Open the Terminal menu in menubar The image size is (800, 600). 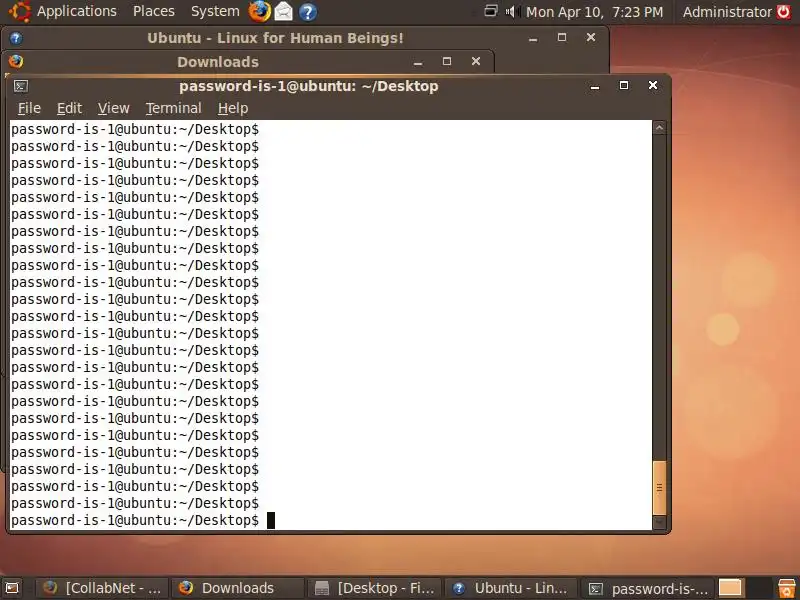(173, 108)
